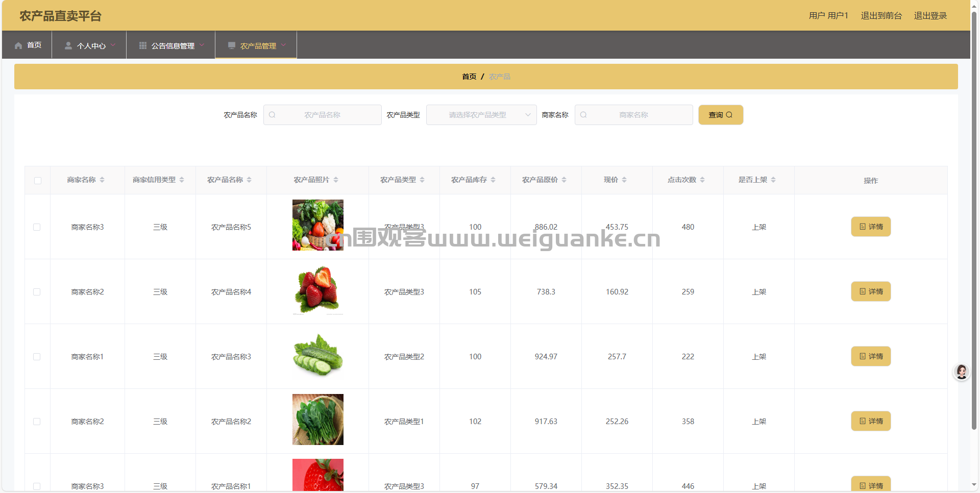Click the original price 924.97

(x=546, y=357)
